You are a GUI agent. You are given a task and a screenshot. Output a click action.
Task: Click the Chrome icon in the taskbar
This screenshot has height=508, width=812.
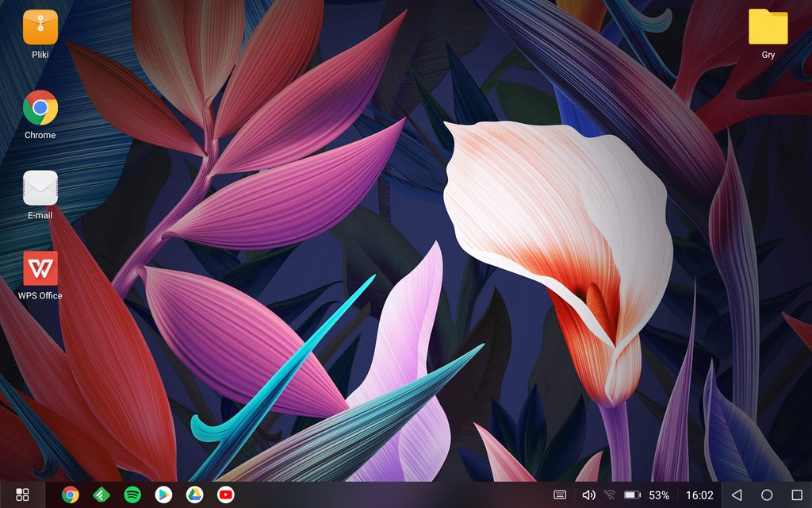click(x=71, y=495)
